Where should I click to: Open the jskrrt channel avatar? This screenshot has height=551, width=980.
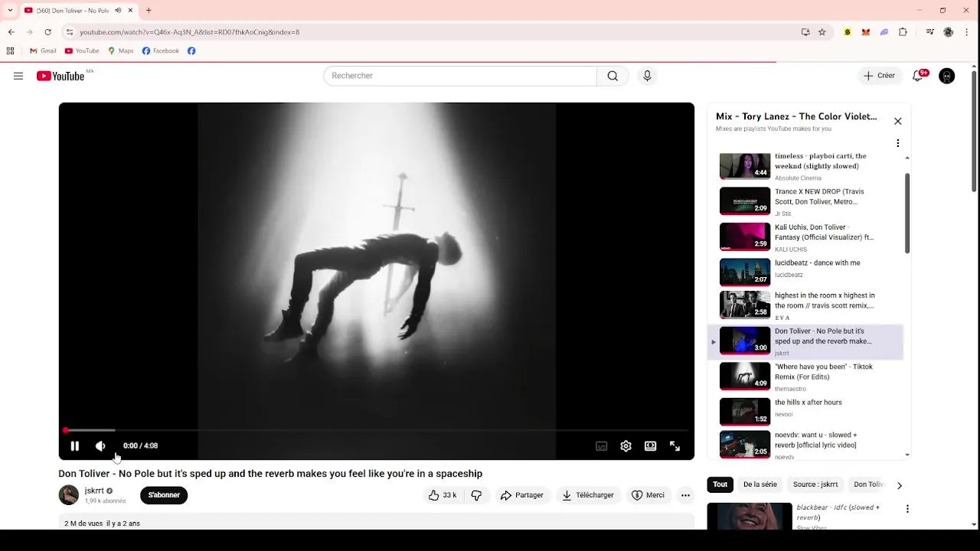pos(69,495)
